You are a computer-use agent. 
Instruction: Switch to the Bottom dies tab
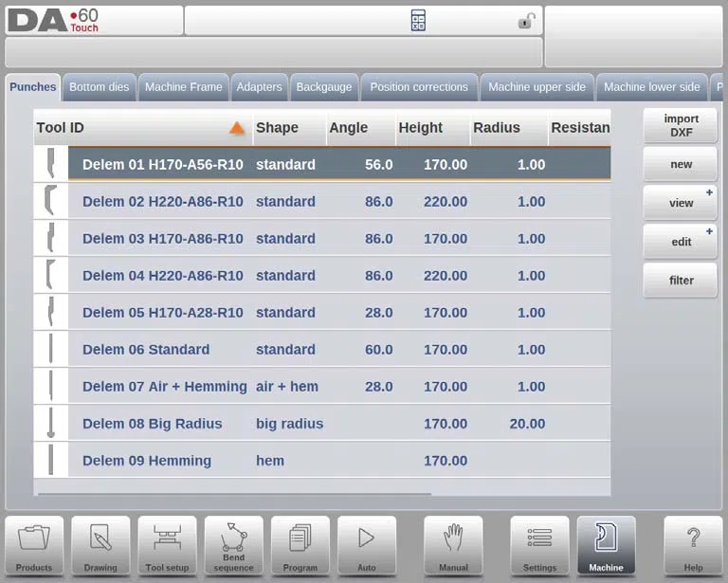(x=100, y=87)
